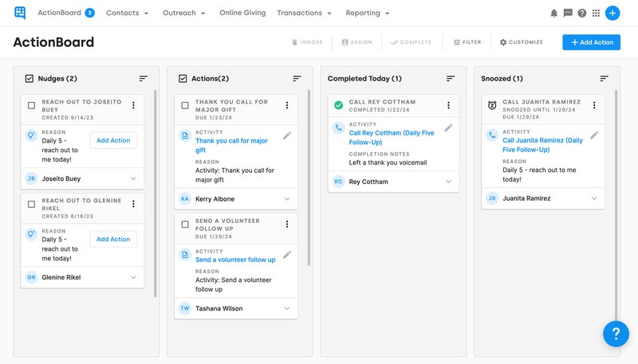Open the Send a volunteer follow up link
638x364 pixels.
235,260
